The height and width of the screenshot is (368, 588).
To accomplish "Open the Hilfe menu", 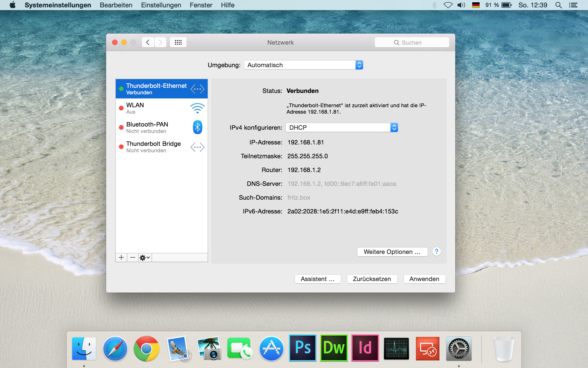I will (x=227, y=5).
